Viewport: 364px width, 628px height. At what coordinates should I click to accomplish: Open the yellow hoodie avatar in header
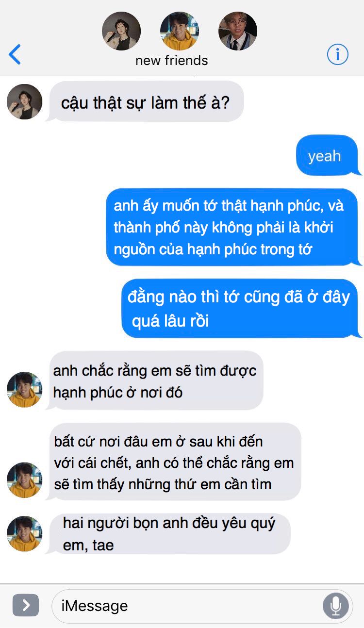pos(180,31)
